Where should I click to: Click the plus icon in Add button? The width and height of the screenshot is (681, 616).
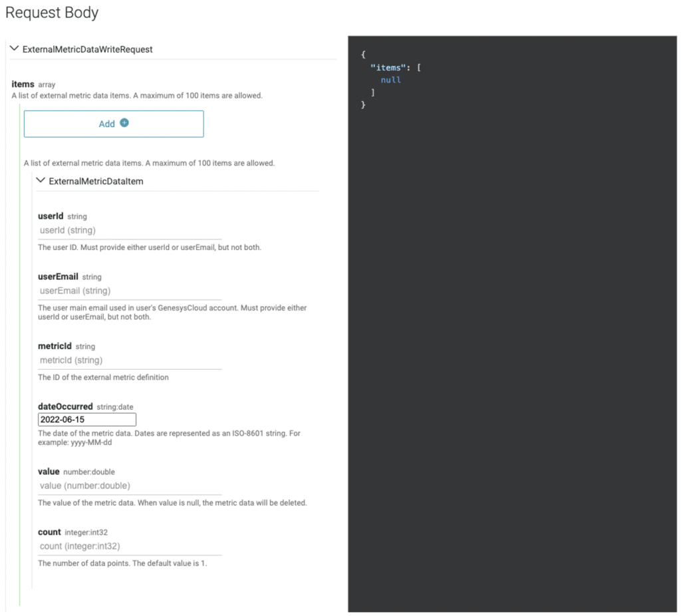point(124,123)
